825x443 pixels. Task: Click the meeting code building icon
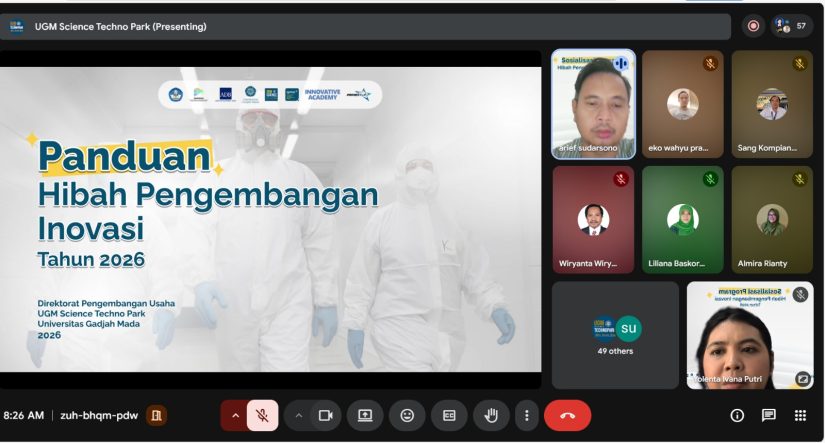(x=156, y=415)
